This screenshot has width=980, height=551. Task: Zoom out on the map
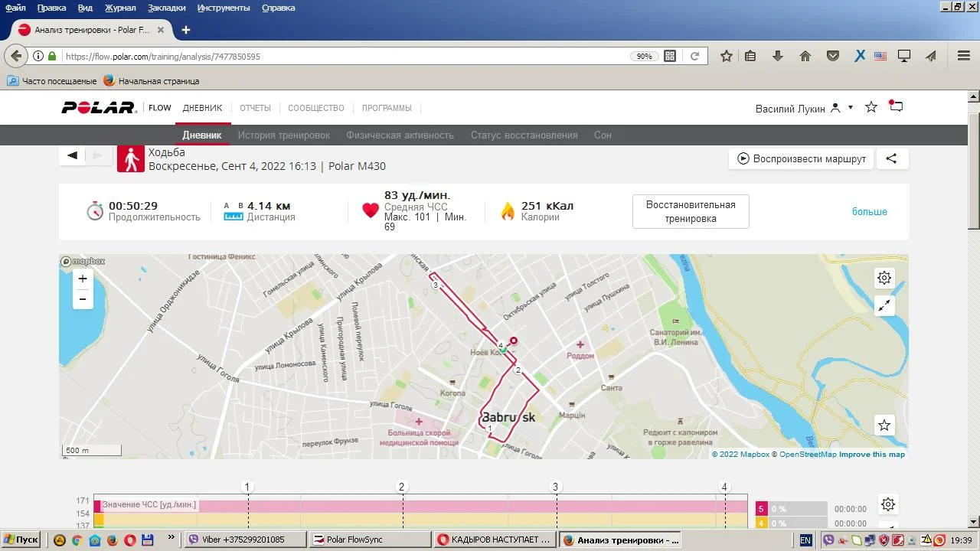[83, 299]
